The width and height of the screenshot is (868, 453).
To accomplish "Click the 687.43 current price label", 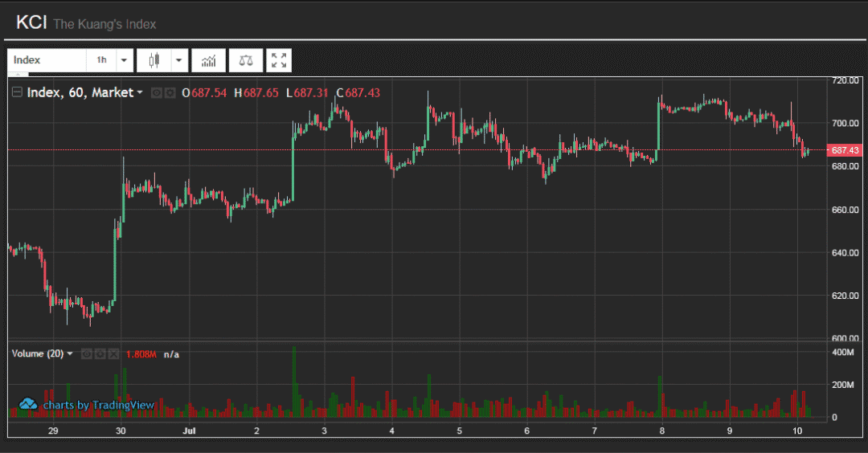I will click(845, 150).
